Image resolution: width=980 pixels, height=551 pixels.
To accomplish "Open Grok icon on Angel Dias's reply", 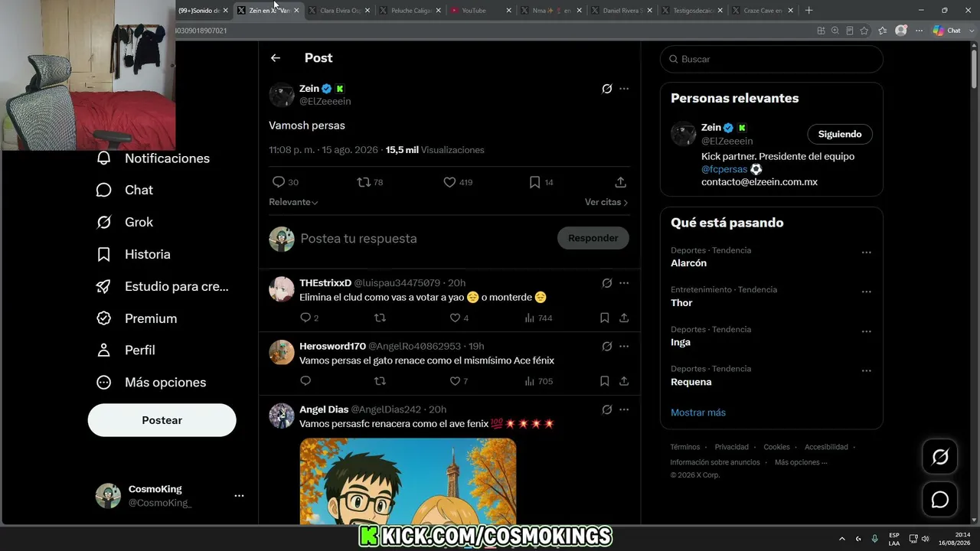I will point(607,409).
